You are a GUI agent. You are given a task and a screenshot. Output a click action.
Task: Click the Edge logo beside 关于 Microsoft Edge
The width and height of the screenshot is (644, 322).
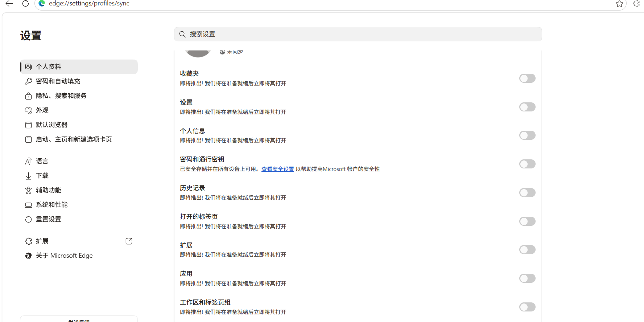28,256
